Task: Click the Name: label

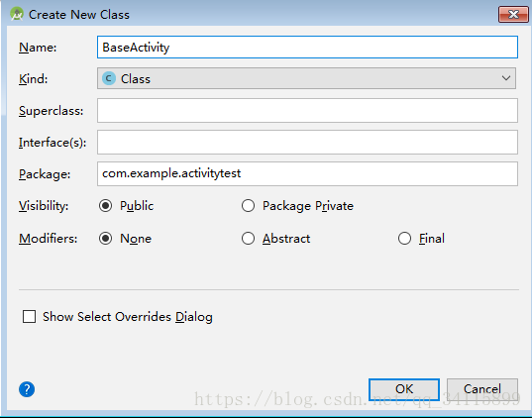Action: [38, 48]
